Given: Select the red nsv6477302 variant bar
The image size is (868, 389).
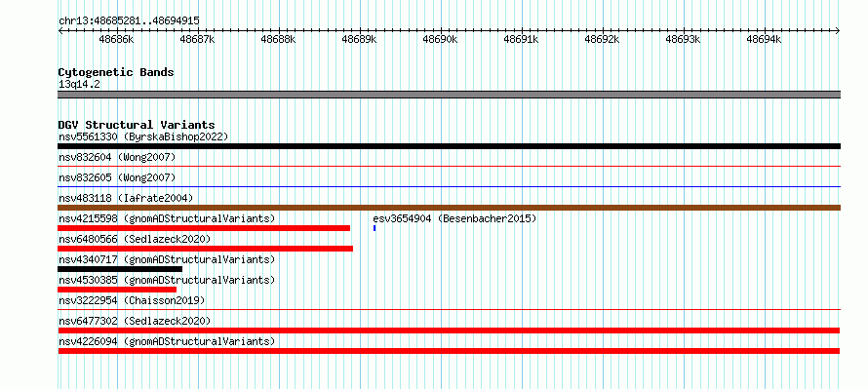Looking at the screenshot, I should [x=449, y=331].
